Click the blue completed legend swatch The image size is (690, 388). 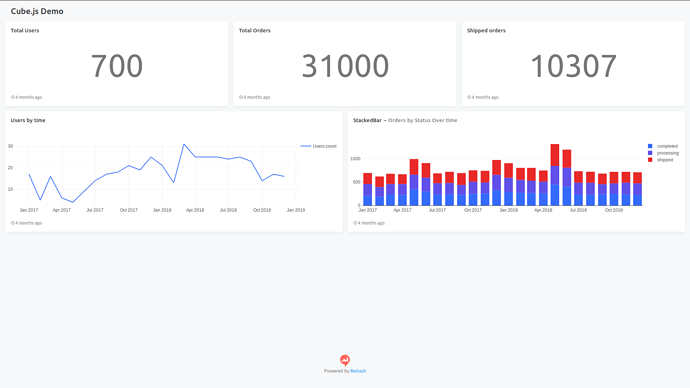(650, 146)
